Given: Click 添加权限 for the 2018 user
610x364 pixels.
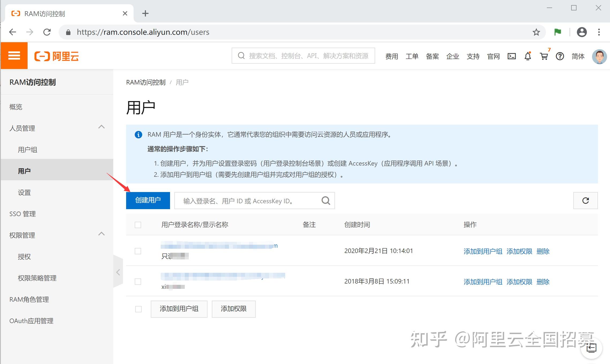Looking at the screenshot, I should (x=519, y=282).
